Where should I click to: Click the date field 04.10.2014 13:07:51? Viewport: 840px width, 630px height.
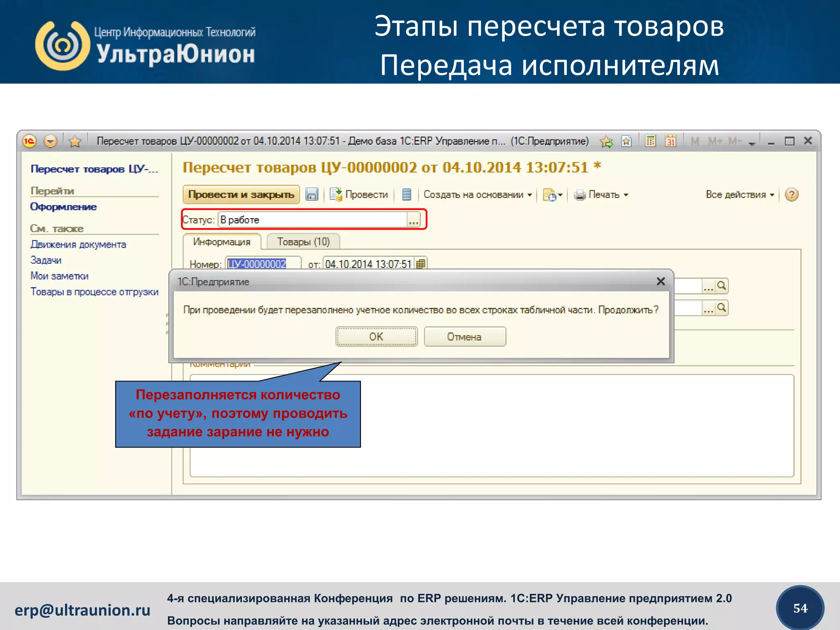[x=369, y=263]
